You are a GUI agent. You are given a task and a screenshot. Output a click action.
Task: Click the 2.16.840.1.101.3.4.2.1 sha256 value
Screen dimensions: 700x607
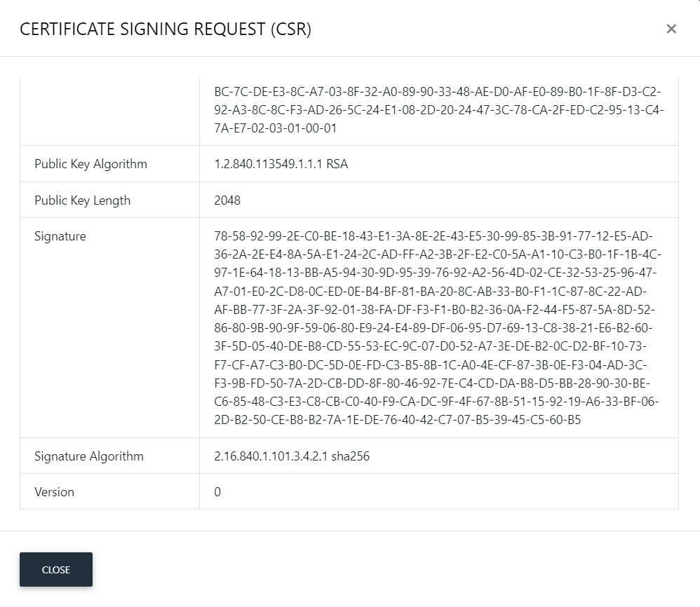click(292, 456)
